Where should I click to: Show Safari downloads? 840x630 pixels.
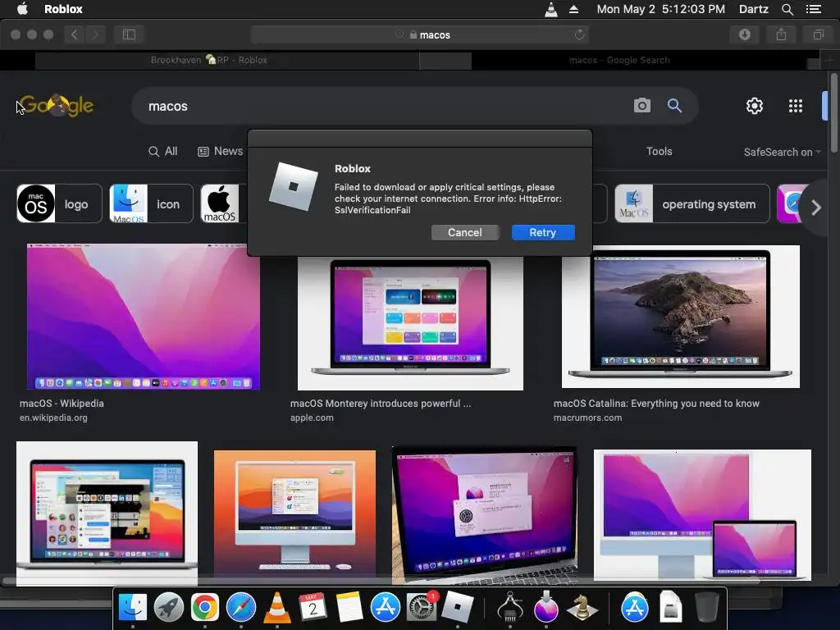click(x=745, y=34)
